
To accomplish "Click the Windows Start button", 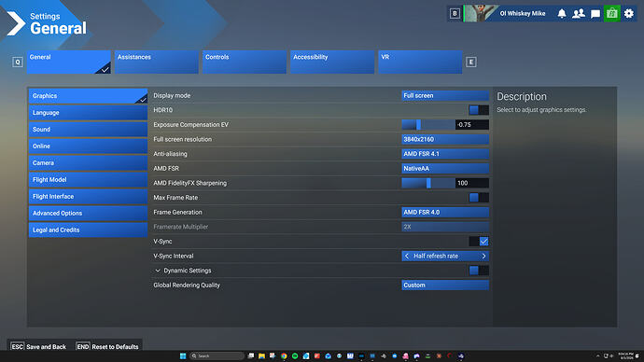I will 183,355.
